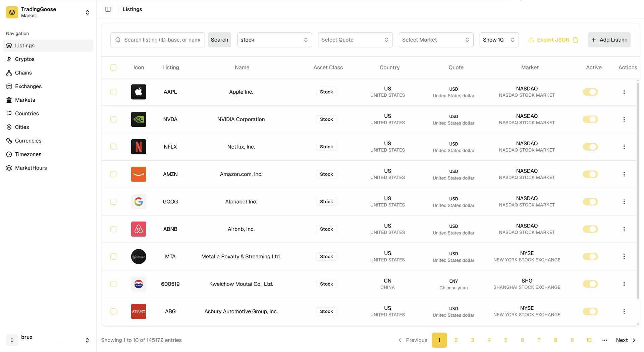Expand the TradingGoose workspace switcher
Screen dimensions: 644x352
tap(87, 12)
